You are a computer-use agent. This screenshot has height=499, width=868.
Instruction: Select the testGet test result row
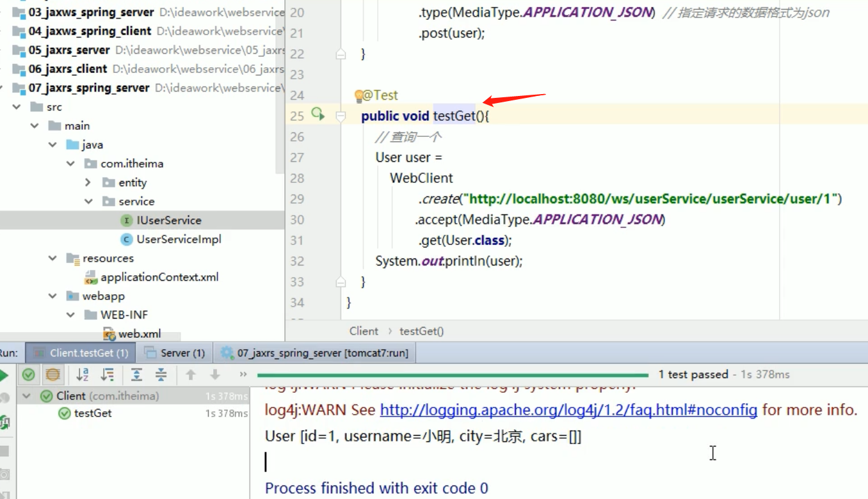pyautogui.click(x=133, y=413)
